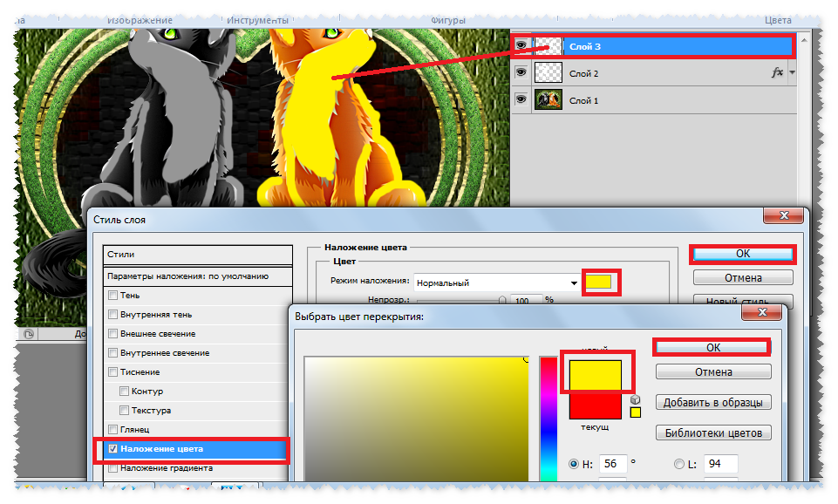Uncheck the Наложение цвета checkbox
Viewport: 838px width, 504px height.
tap(112, 448)
